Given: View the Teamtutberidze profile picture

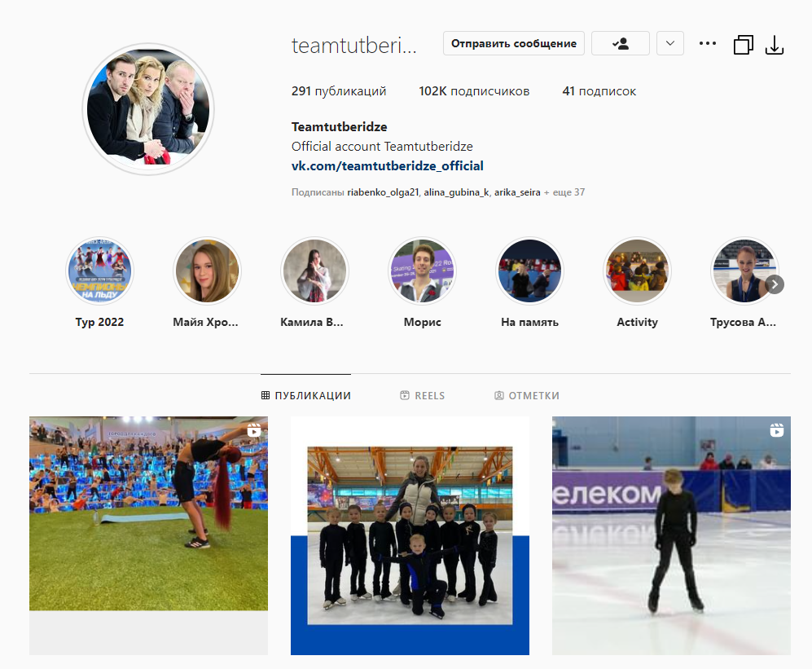Looking at the screenshot, I should 148,109.
